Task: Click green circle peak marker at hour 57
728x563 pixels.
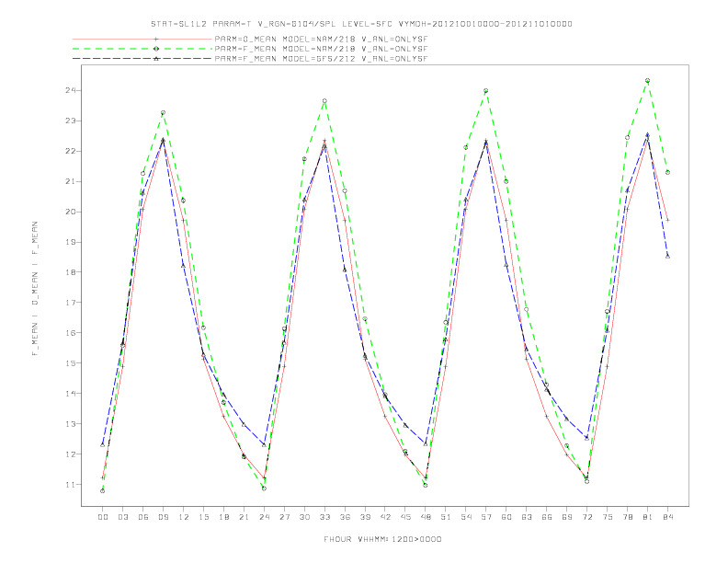Action: (486, 90)
